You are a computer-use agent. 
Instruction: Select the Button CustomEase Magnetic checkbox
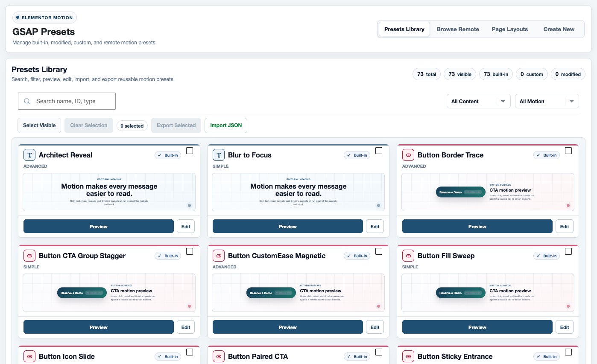tap(379, 251)
